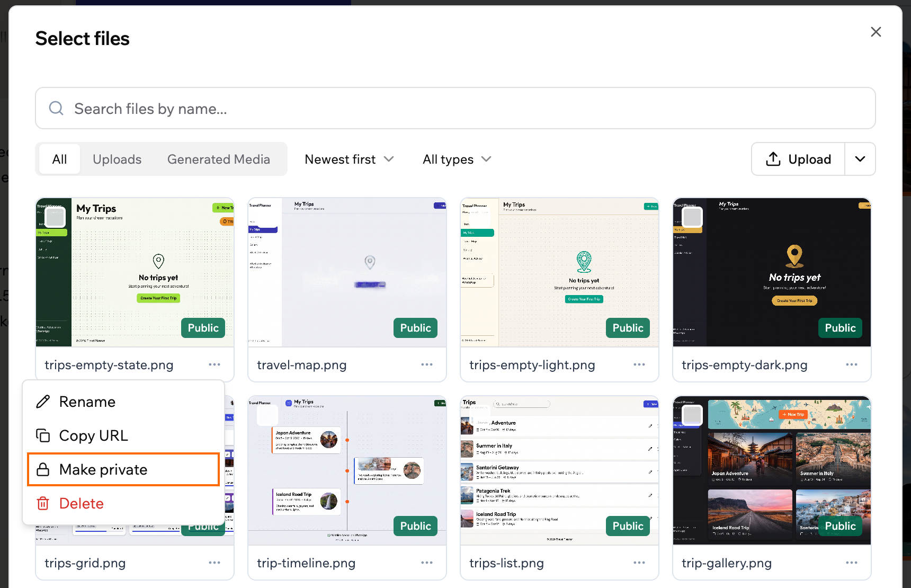Select the trips-empty-light.png thumbnail

559,272
